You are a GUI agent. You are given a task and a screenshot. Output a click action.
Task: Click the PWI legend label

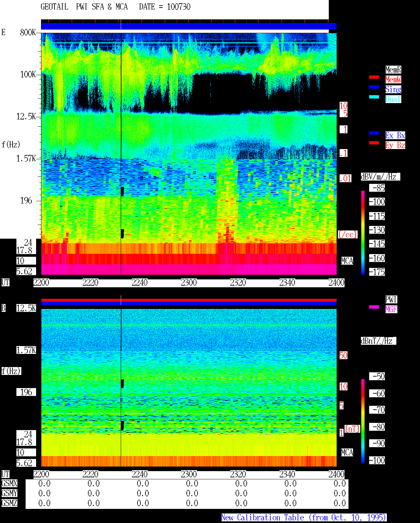pyautogui.click(x=391, y=299)
